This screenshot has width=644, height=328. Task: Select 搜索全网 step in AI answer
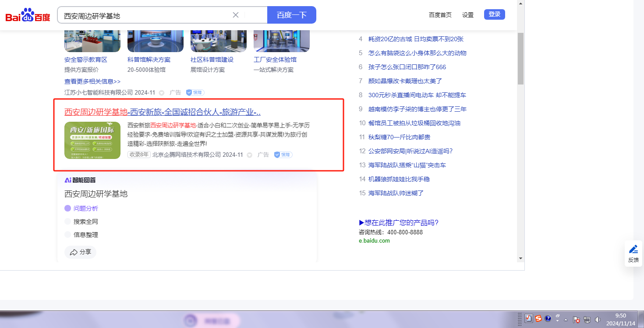pyautogui.click(x=81, y=222)
